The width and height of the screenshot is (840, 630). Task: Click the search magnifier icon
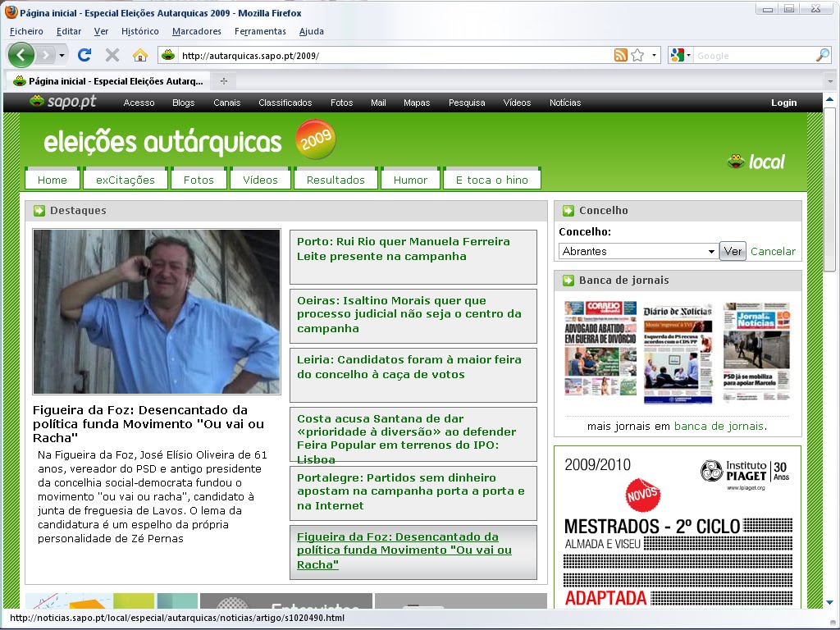point(822,55)
